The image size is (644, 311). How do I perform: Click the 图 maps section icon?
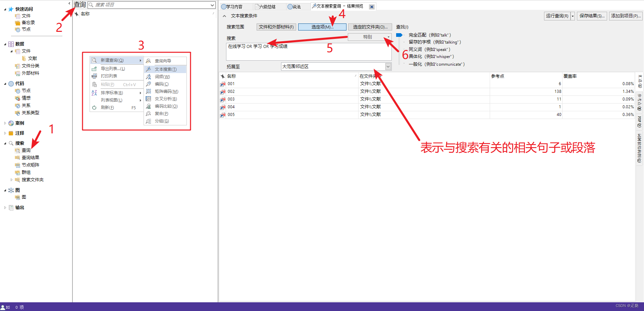click(x=11, y=190)
